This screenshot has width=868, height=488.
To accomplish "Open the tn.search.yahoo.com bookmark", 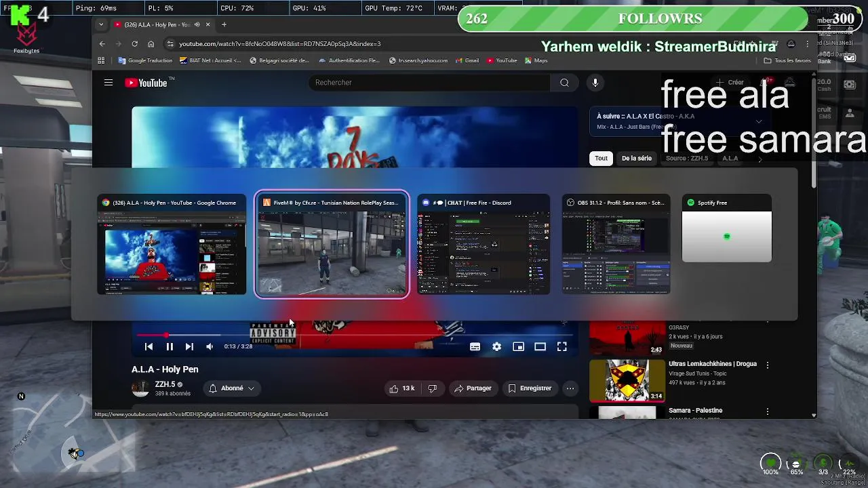I will 418,60.
